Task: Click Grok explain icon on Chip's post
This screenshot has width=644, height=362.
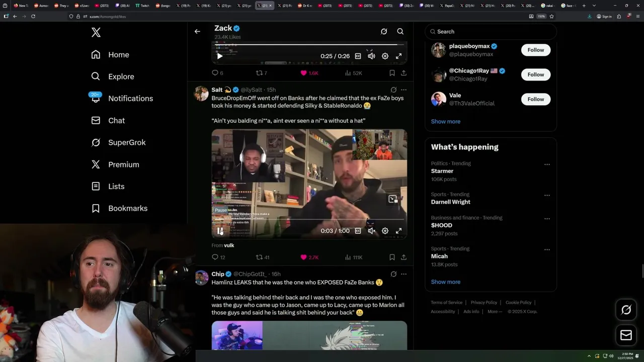Action: point(393,274)
